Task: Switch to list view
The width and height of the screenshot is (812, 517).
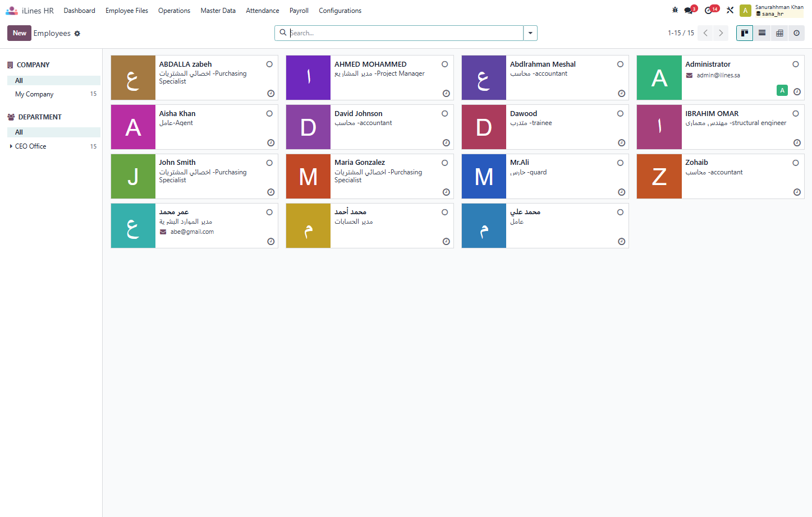Action: [762, 33]
